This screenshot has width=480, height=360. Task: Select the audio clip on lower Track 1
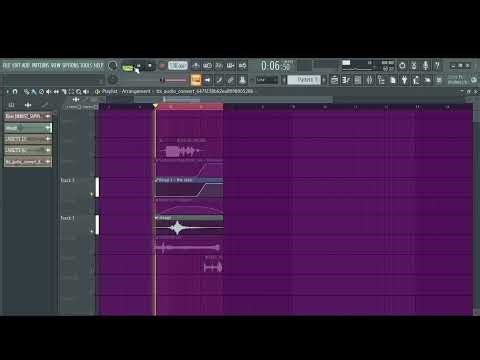(x=189, y=225)
